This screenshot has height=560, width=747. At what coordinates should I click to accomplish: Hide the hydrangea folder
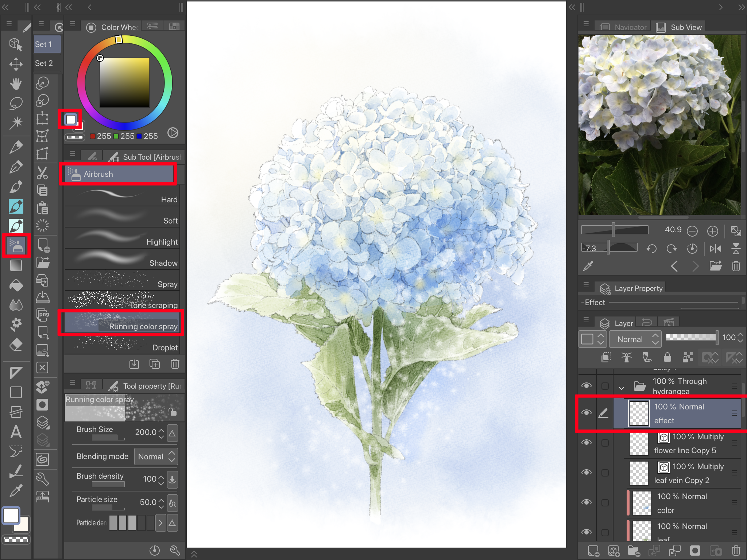click(587, 385)
